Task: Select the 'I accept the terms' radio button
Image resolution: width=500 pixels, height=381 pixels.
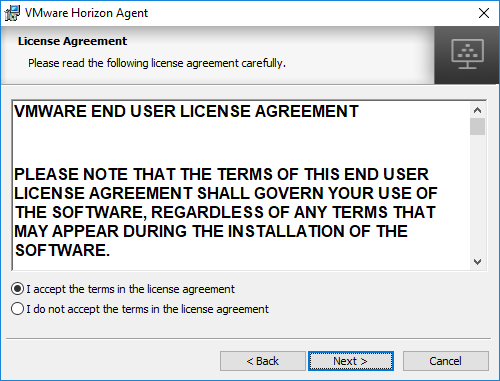Action: pyautogui.click(x=17, y=289)
